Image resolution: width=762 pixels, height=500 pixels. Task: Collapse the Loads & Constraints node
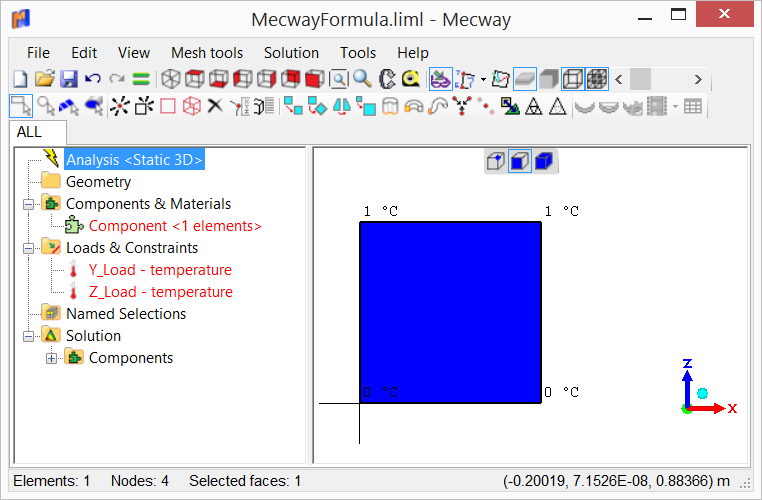28,248
